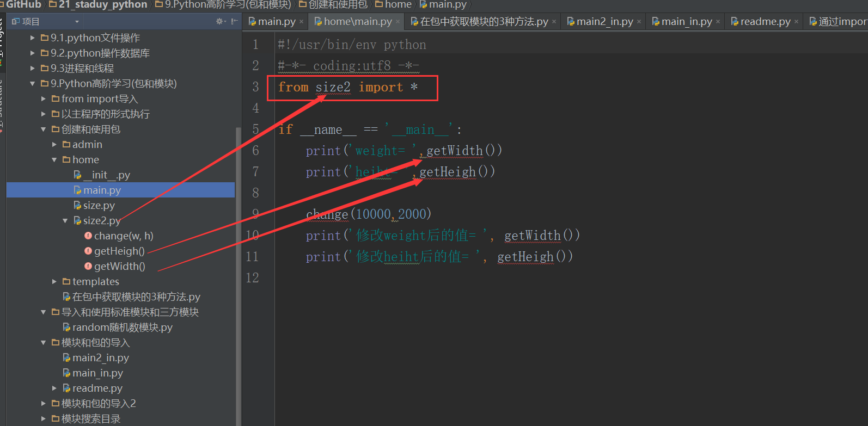Select size2.py in the tree
The height and width of the screenshot is (426, 868).
102,221
